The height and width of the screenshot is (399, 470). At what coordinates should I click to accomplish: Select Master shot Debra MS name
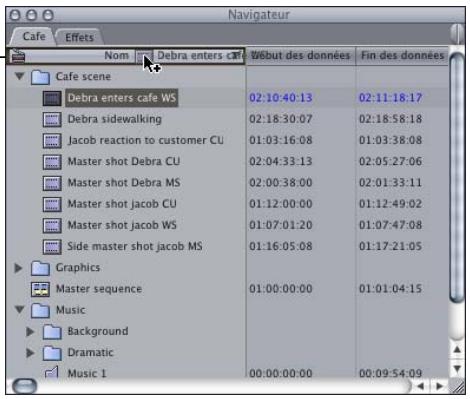[x=124, y=183]
